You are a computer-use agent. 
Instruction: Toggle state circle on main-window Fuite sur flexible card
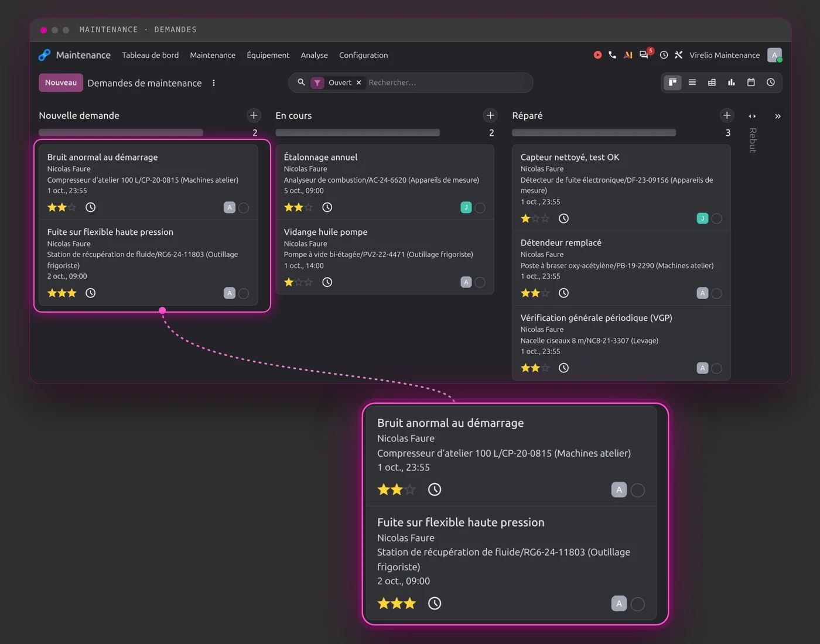point(244,293)
